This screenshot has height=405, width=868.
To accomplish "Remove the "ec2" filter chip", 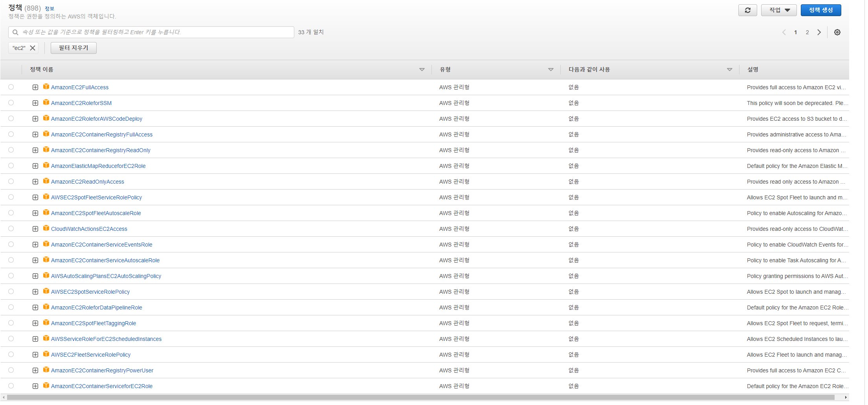I will tap(33, 48).
